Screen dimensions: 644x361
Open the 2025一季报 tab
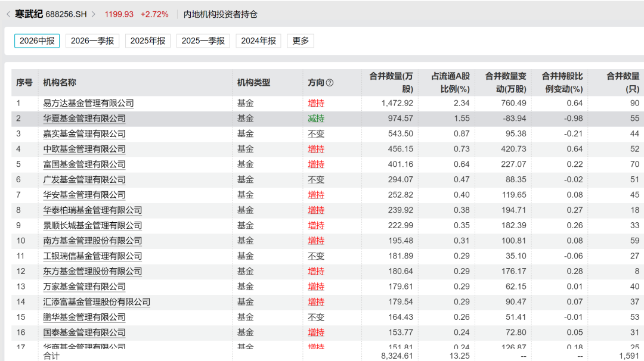[203, 41]
